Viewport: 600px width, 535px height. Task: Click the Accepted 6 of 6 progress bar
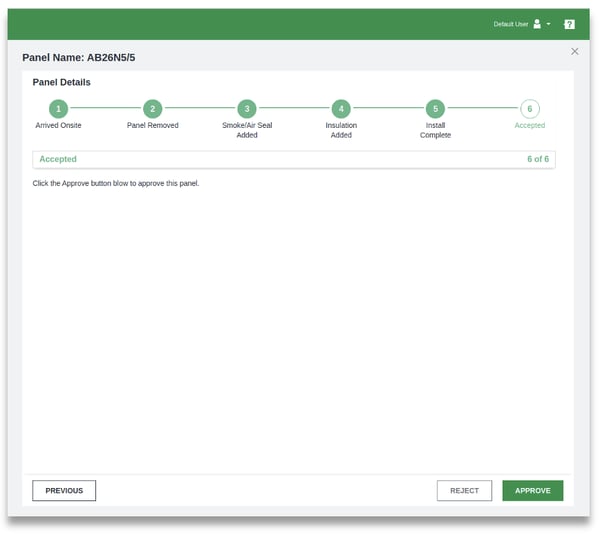coord(294,159)
